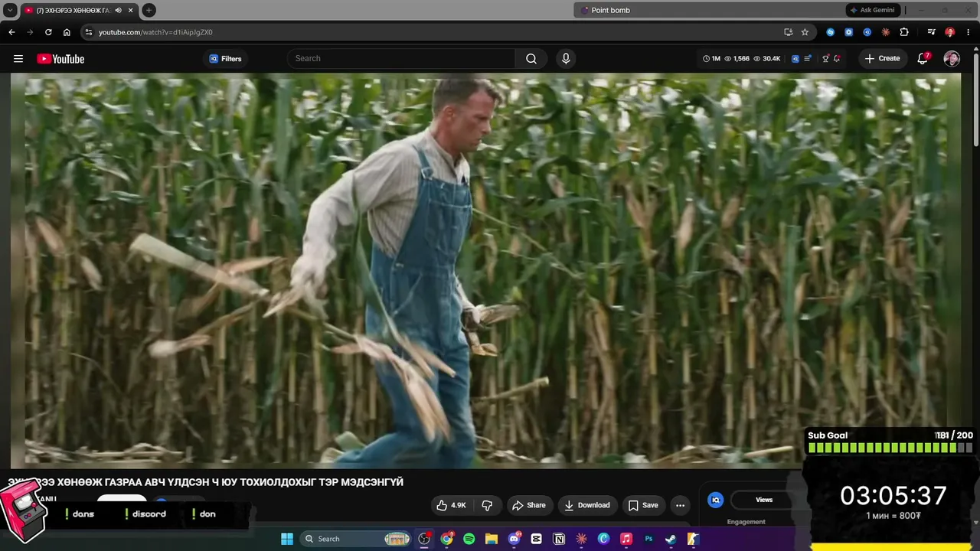
Task: Bookmark this page with the star
Action: (805, 32)
